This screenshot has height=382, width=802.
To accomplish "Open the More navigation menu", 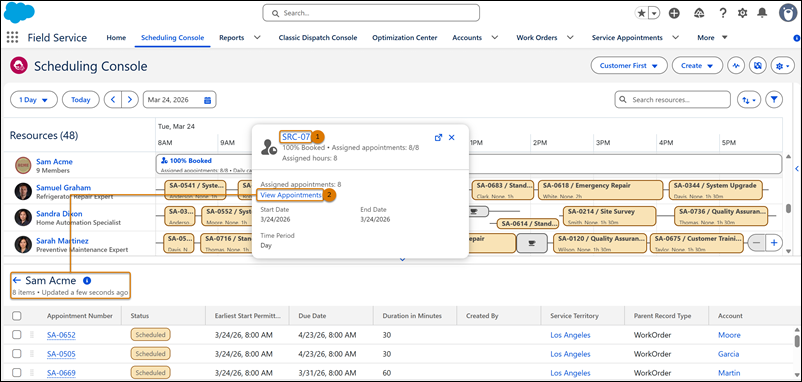I will 712,37.
